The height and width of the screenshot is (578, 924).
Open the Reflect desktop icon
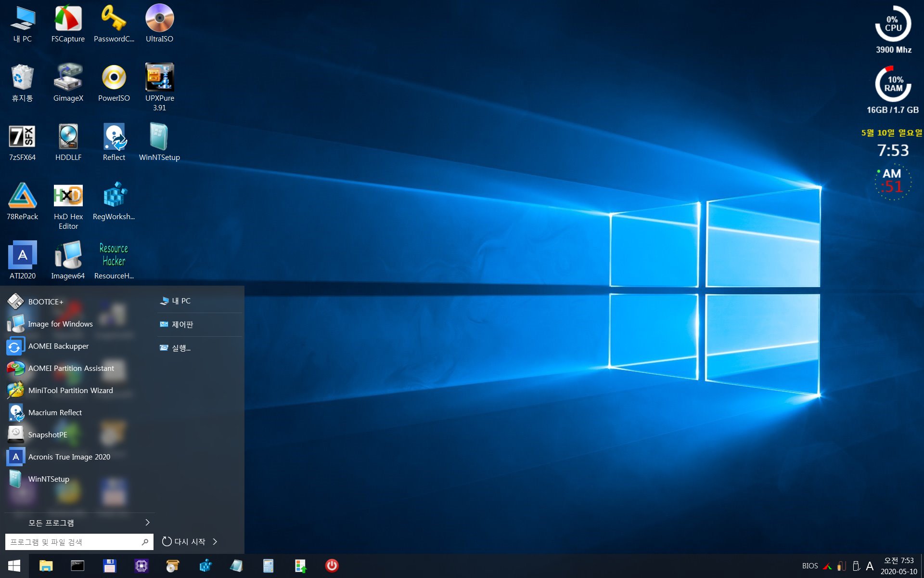114,143
